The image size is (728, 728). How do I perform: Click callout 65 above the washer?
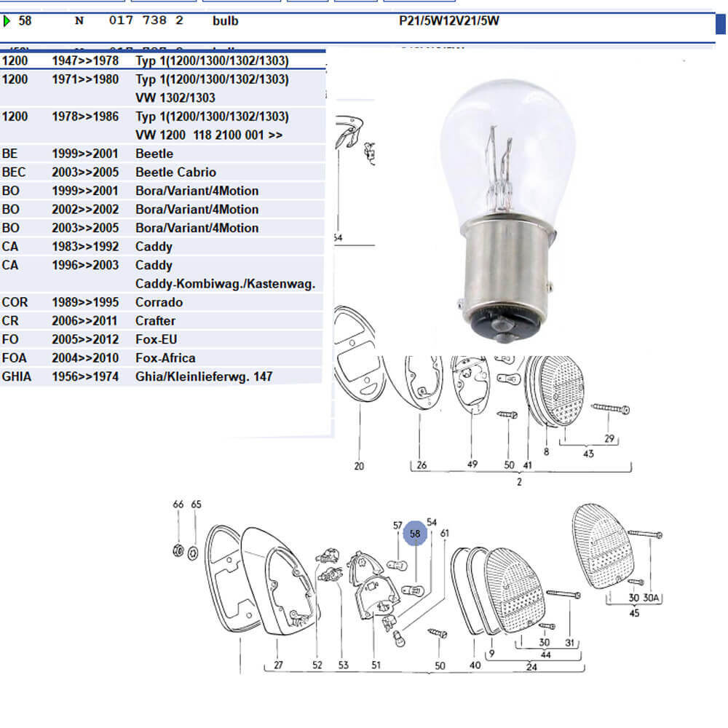coord(196,505)
